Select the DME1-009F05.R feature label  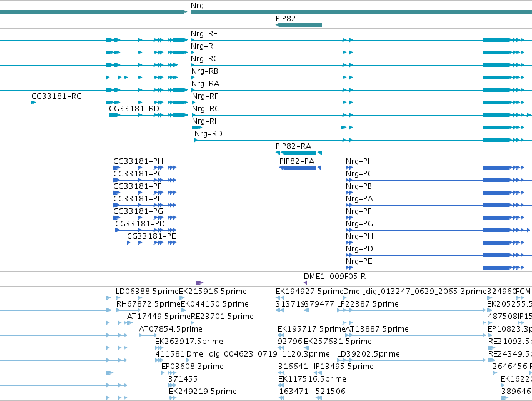coord(335,277)
